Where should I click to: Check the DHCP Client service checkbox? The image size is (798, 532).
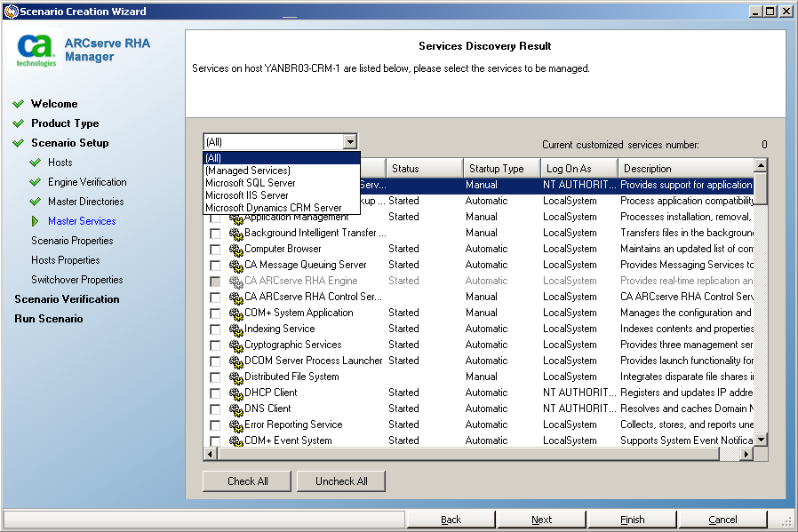point(215,393)
